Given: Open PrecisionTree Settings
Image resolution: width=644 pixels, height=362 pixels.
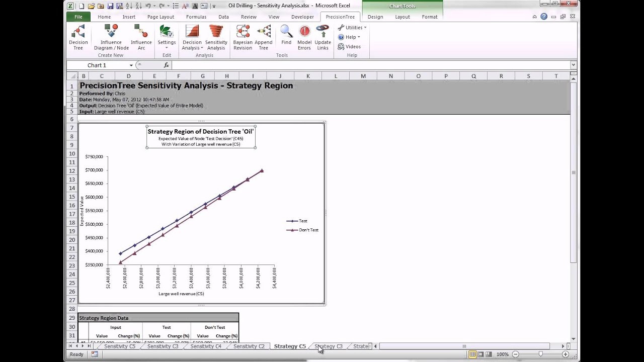Looking at the screenshot, I should click(x=167, y=37).
